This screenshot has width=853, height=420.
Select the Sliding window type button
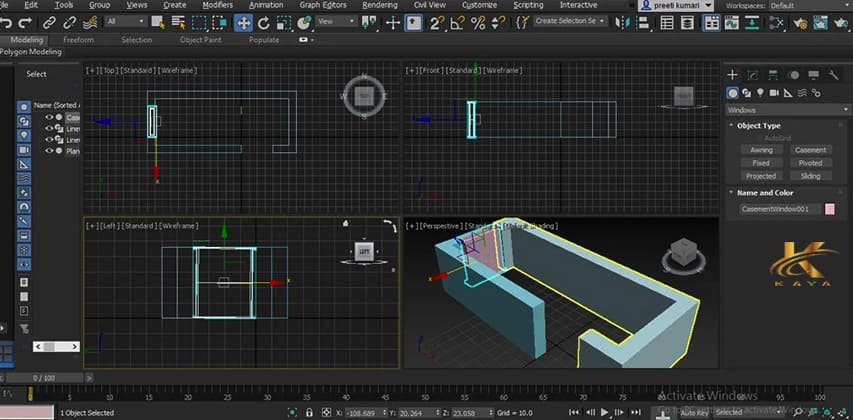[x=810, y=176]
